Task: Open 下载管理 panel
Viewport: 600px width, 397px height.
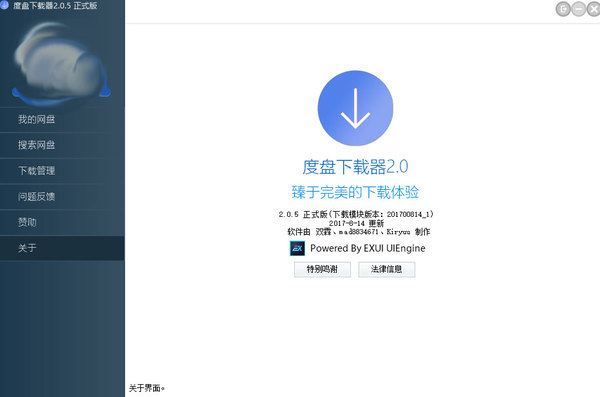Action: (x=62, y=171)
